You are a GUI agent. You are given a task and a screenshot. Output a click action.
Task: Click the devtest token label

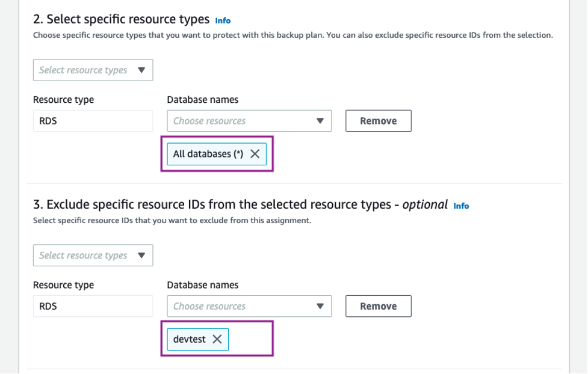(x=190, y=339)
